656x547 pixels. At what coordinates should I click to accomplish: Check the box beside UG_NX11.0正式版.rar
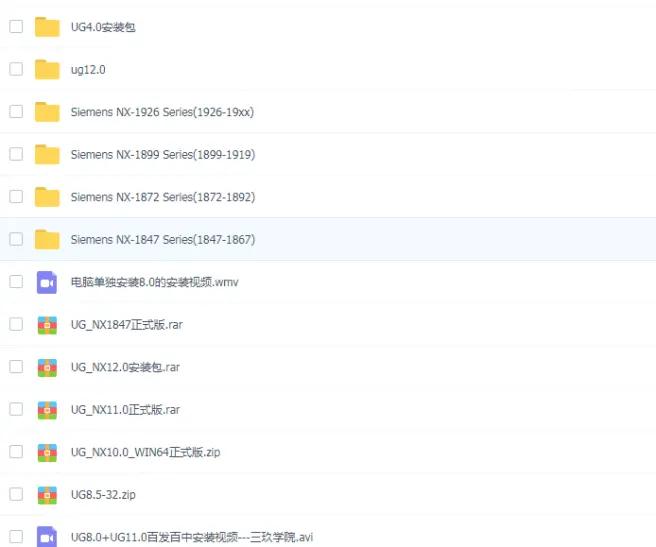coord(16,409)
